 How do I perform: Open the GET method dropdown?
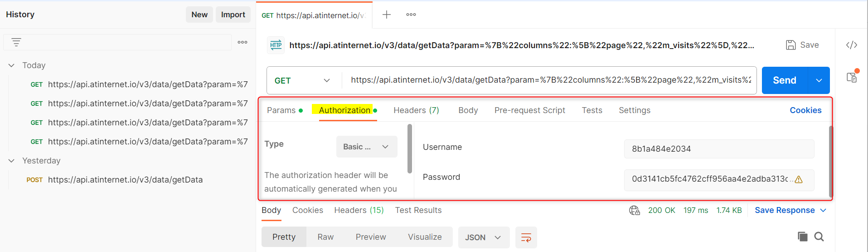click(302, 80)
